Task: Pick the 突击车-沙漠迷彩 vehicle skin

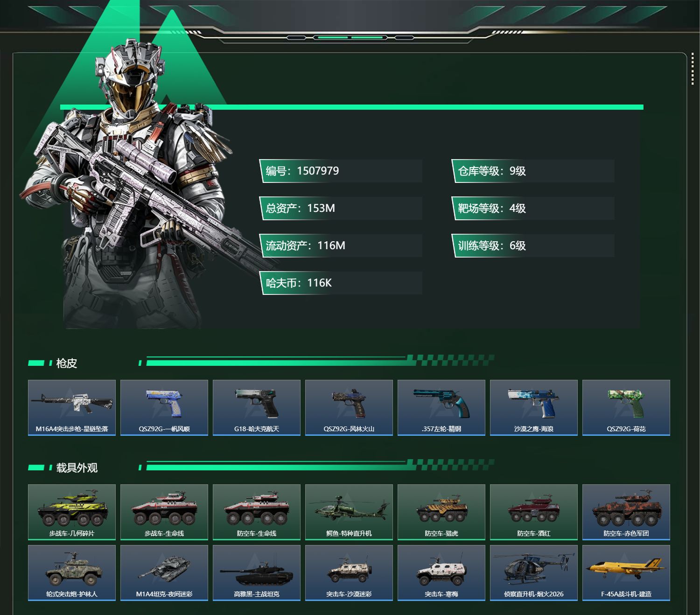Action: (x=349, y=573)
